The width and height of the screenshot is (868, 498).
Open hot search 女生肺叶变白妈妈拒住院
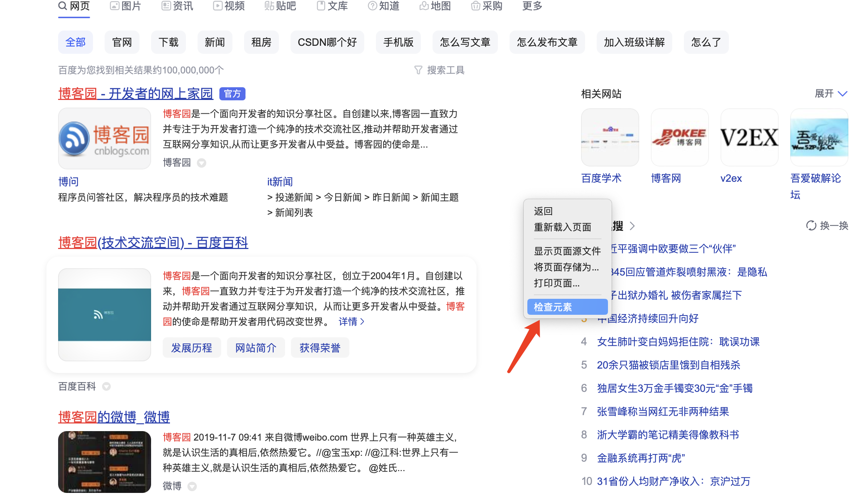(678, 342)
